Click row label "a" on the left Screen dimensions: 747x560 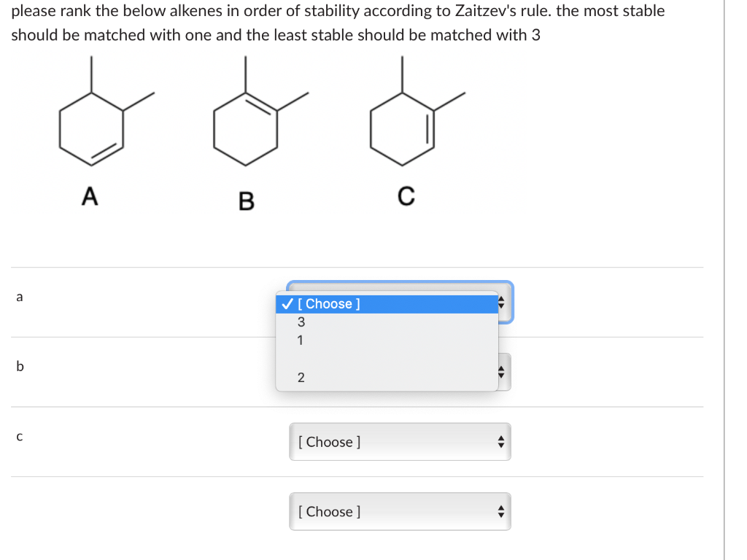click(20, 297)
